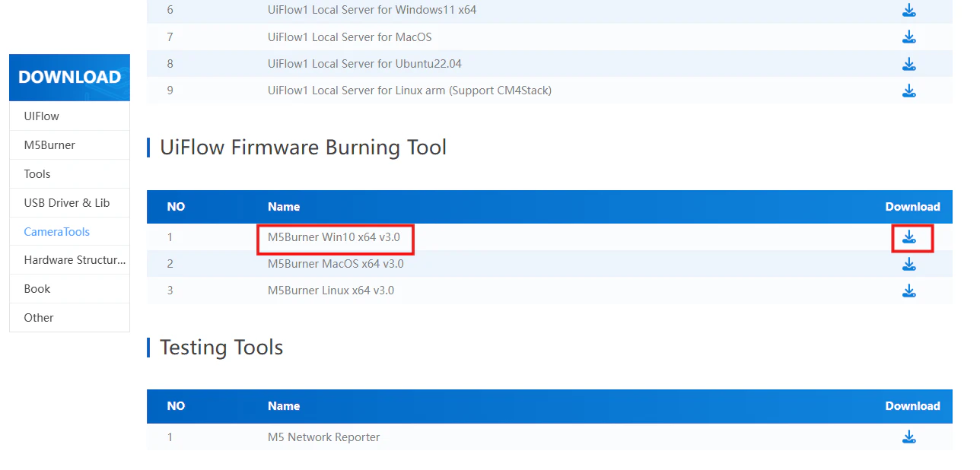Click Testing Tools heading
The image size is (980, 470).
point(221,348)
